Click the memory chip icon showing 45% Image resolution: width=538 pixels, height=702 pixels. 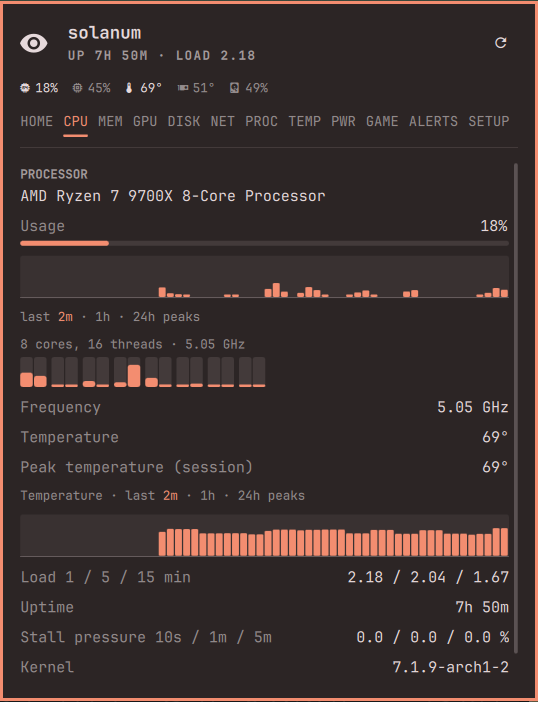tap(77, 88)
